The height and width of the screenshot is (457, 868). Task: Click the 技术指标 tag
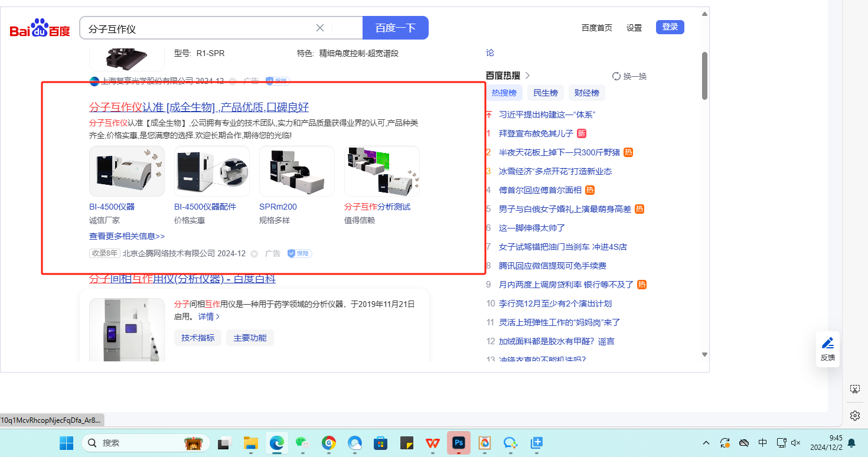198,338
